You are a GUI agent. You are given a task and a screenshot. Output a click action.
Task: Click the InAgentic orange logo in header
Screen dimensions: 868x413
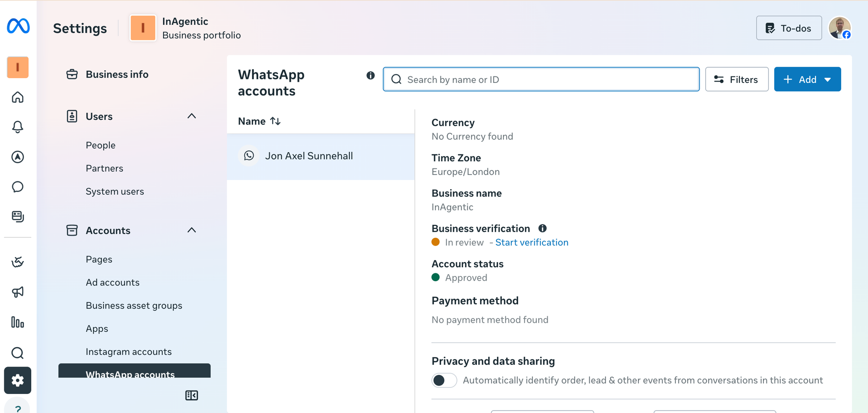[143, 28]
